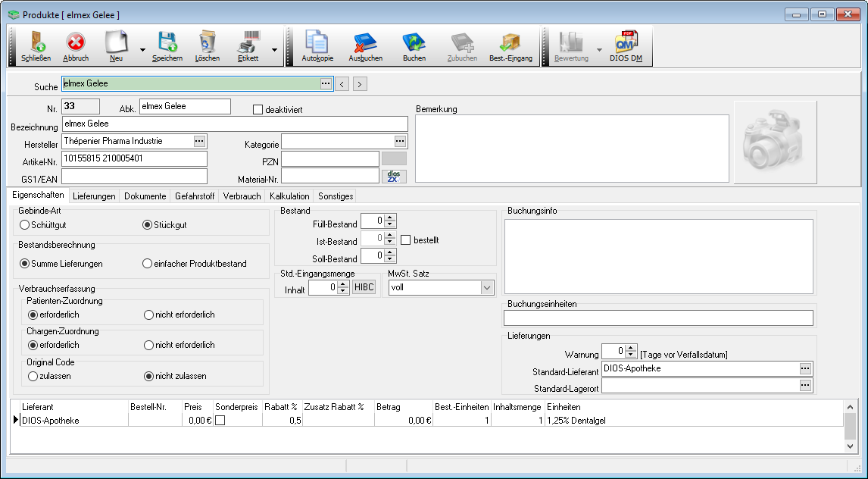
Task: Open Standard-Lieferant ellipsis button
Action: (805, 368)
